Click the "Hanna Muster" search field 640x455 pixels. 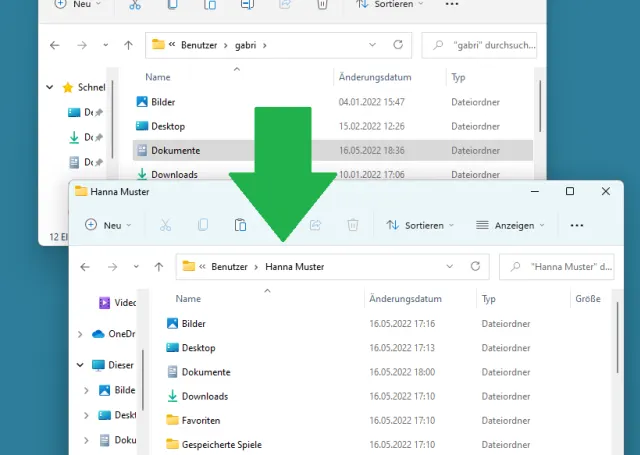tap(557, 267)
